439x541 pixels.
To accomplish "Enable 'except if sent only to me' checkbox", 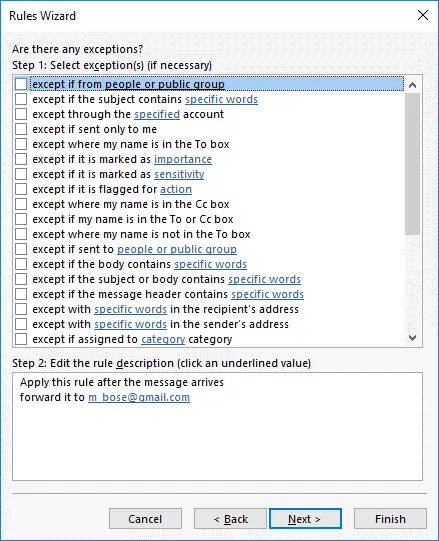I will [21, 129].
